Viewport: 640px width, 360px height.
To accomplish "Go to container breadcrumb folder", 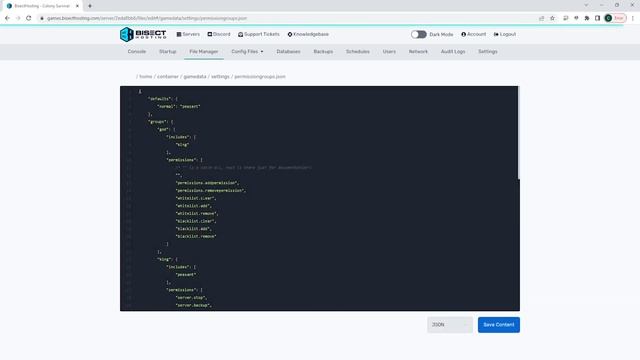I will pos(168,77).
